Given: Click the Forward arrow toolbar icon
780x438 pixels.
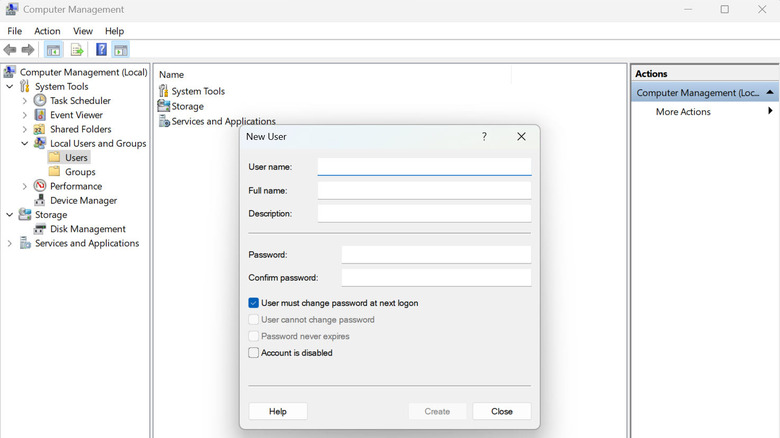Looking at the screenshot, I should click(28, 50).
